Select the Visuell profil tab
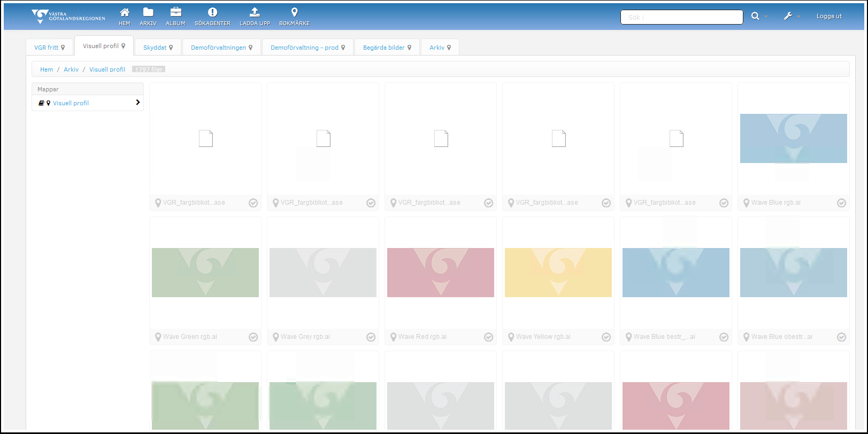Image resolution: width=868 pixels, height=434 pixels. pyautogui.click(x=104, y=46)
